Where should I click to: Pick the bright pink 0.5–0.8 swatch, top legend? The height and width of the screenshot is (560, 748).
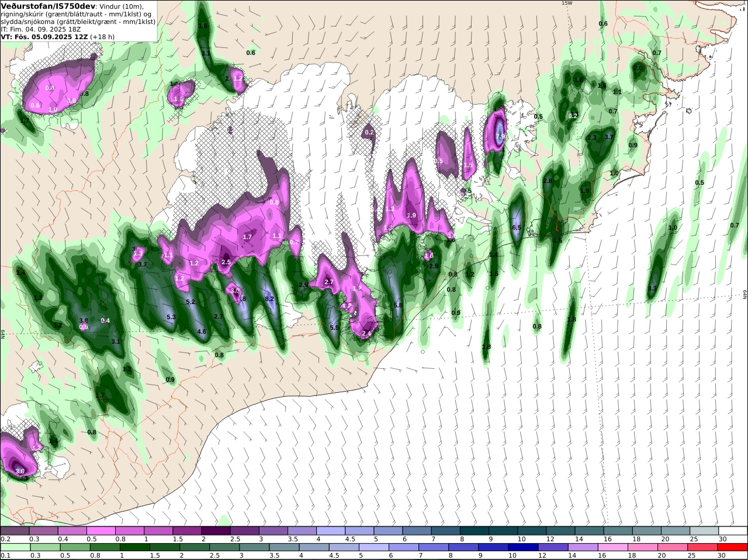(x=101, y=530)
